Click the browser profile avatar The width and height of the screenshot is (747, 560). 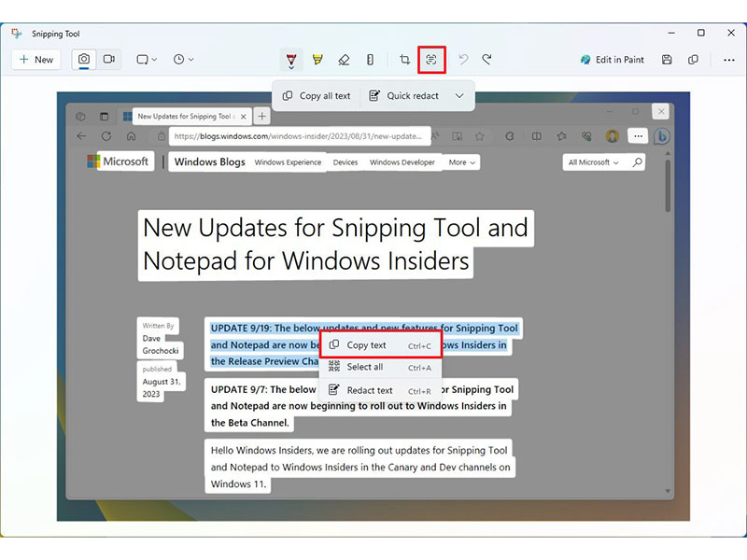[x=613, y=136]
